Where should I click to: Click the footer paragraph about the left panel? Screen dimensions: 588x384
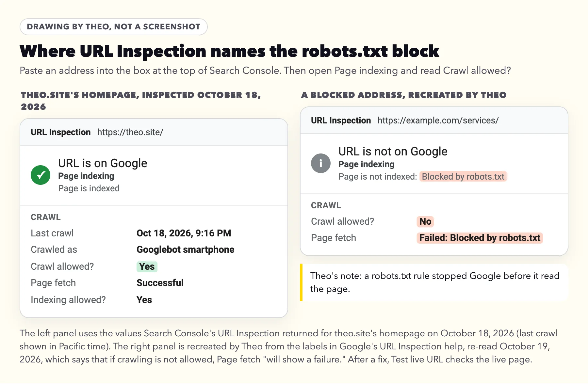[x=288, y=346]
